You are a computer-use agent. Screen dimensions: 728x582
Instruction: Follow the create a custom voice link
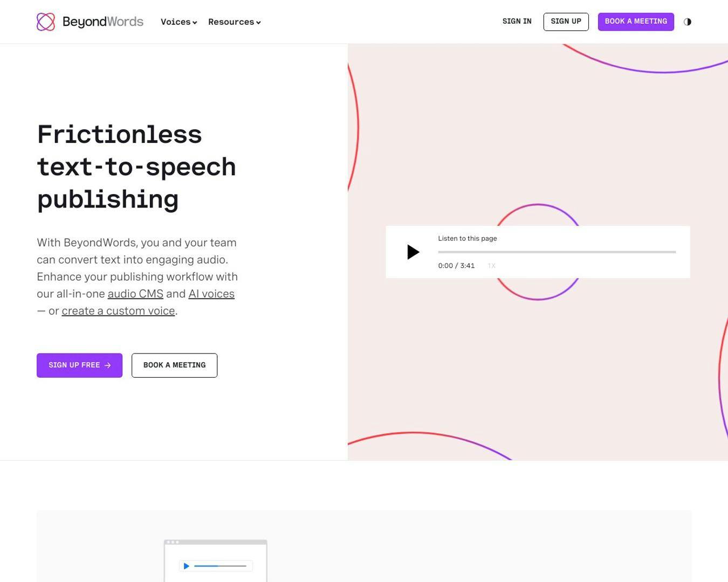(118, 311)
